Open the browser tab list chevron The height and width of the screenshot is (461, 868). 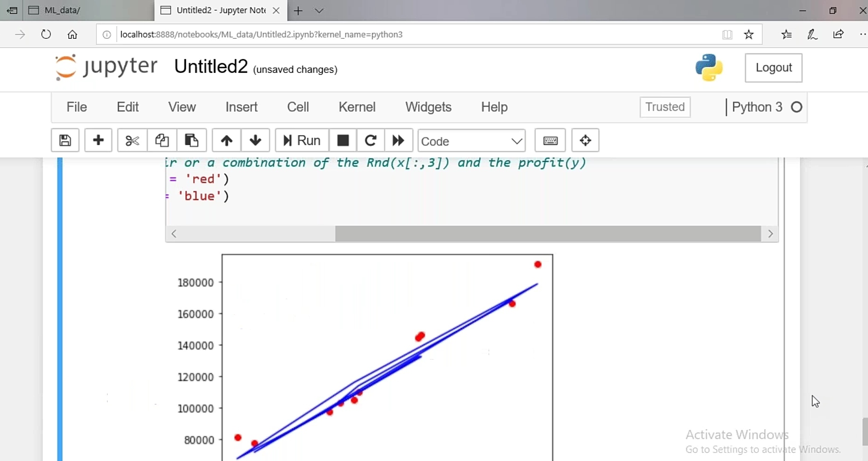coord(320,10)
